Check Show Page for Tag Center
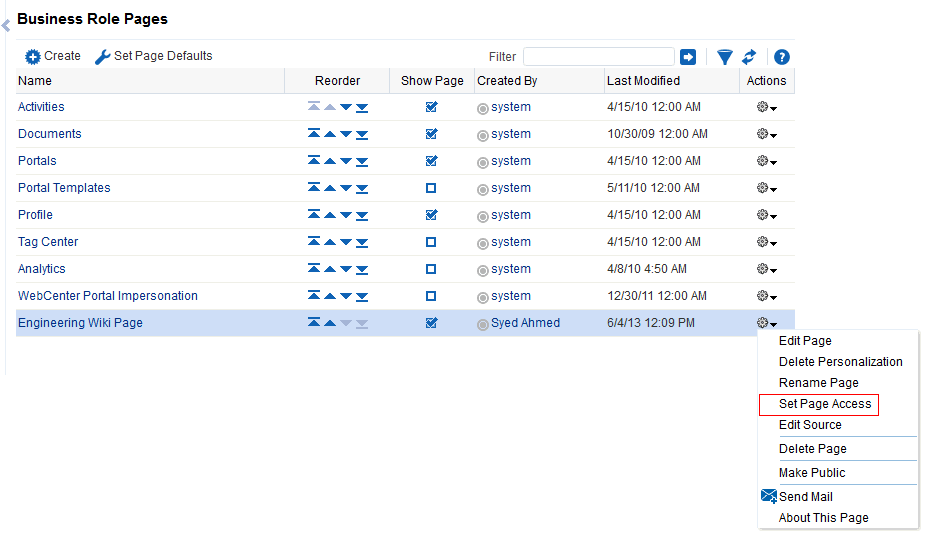Viewport: 938px width, 547px height. tap(431, 242)
